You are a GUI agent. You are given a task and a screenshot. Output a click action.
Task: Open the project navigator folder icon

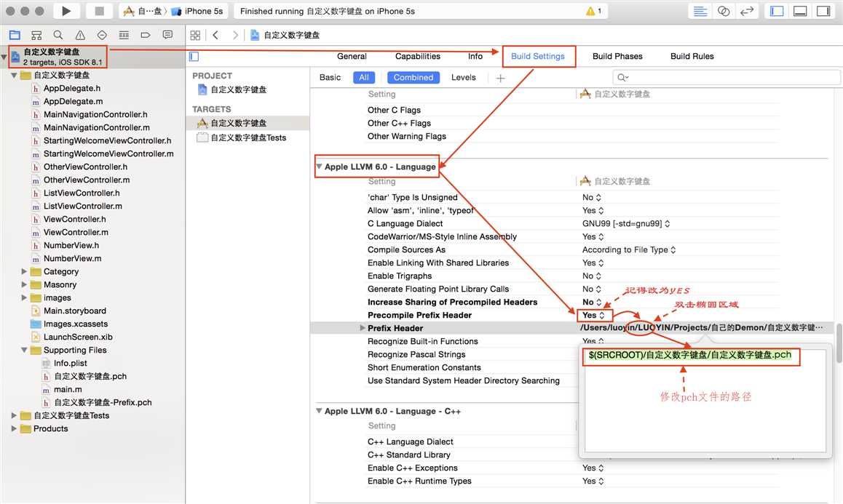coord(15,35)
